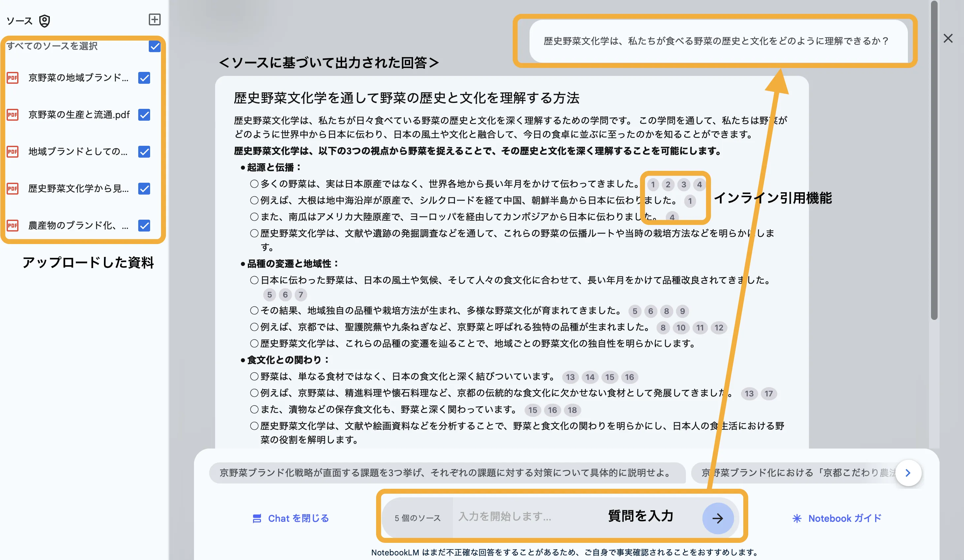Uncheck 京野菜の地域ブランド source checkbox
The image size is (964, 560).
[x=144, y=78]
